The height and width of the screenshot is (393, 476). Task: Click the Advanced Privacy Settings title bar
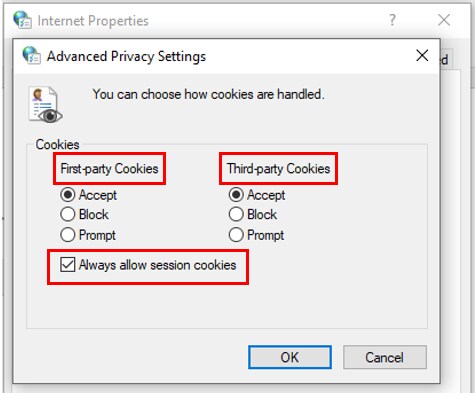tap(227, 56)
